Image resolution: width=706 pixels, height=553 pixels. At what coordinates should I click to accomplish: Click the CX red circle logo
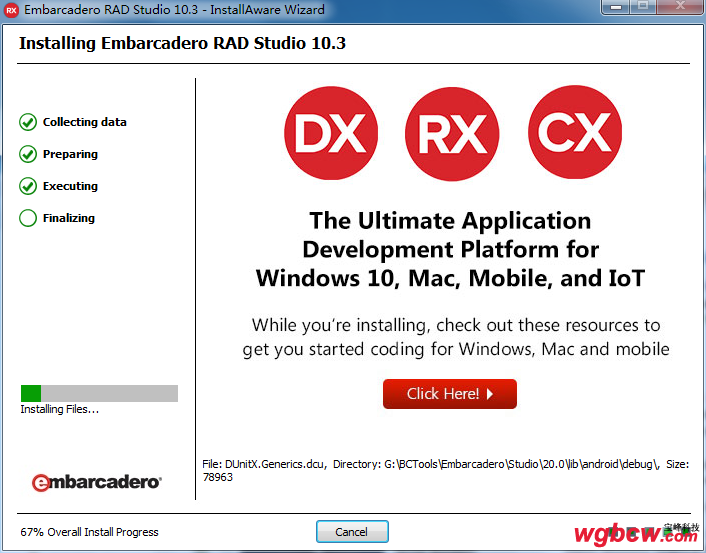coord(575,132)
